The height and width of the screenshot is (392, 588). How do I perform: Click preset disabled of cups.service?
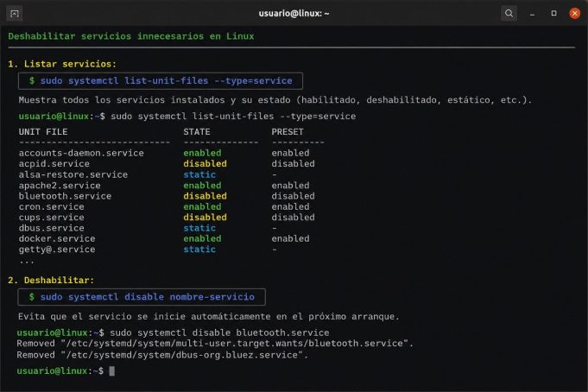click(x=294, y=218)
